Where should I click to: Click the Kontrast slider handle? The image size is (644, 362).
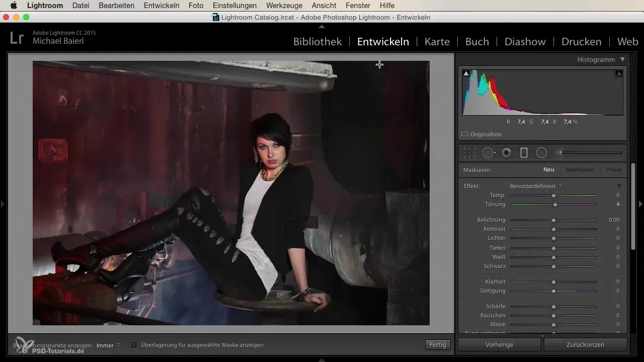pos(553,229)
